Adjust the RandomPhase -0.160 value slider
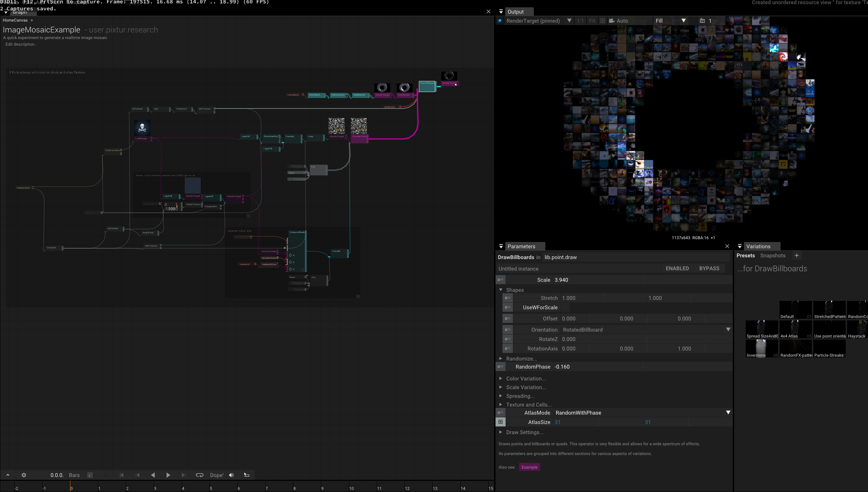The width and height of the screenshot is (868, 492). [x=643, y=367]
